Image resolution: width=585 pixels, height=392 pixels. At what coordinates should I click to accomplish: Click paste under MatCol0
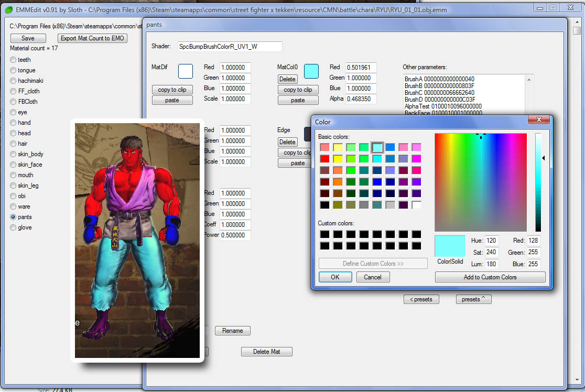pyautogui.click(x=298, y=100)
